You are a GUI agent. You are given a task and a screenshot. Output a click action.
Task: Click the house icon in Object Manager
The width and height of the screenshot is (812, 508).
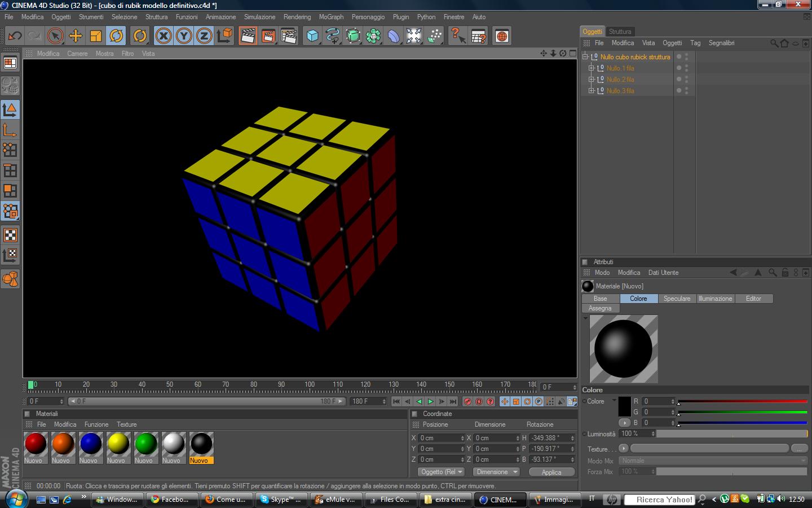click(x=784, y=43)
